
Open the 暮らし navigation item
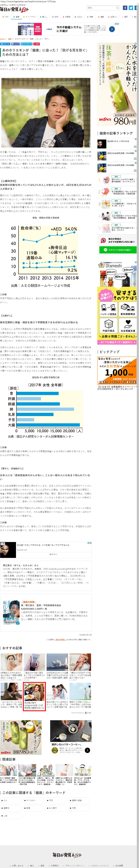[x=44, y=17]
